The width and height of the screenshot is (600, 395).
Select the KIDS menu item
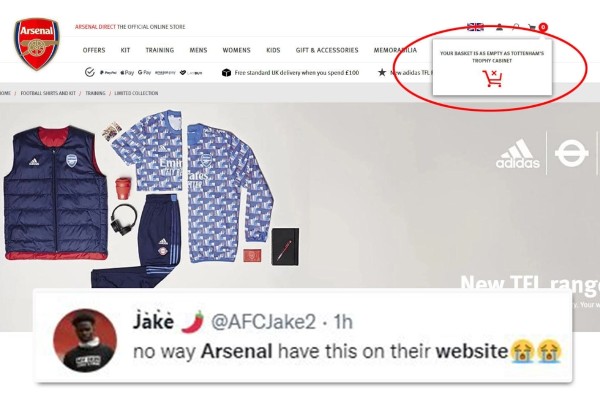[x=273, y=50]
